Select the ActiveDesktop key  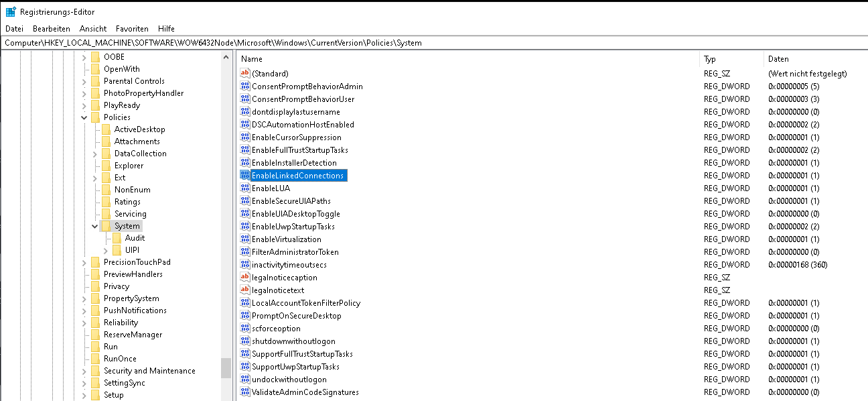click(x=139, y=129)
